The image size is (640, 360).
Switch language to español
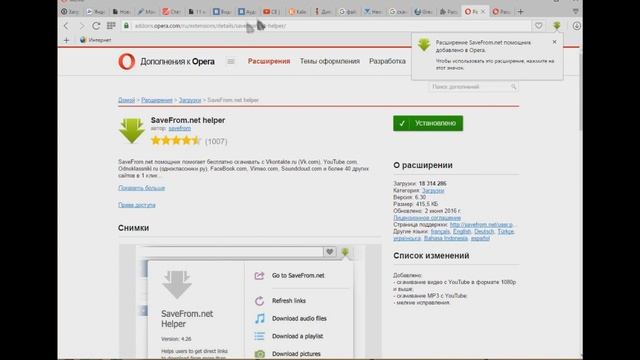480,238
